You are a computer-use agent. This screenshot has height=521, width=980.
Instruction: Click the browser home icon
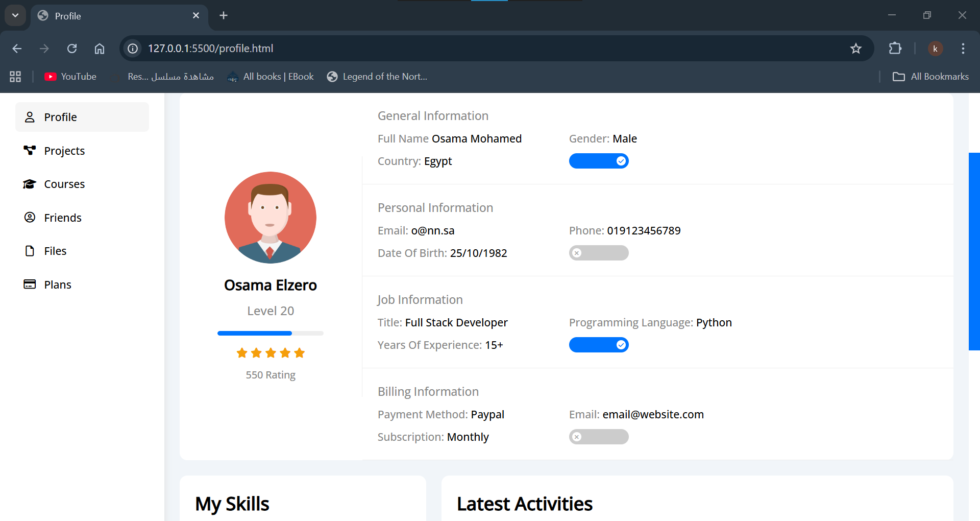[100, 49]
